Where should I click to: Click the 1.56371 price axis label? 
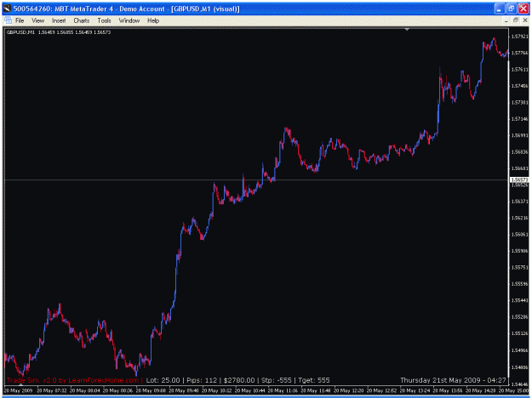(x=520, y=202)
